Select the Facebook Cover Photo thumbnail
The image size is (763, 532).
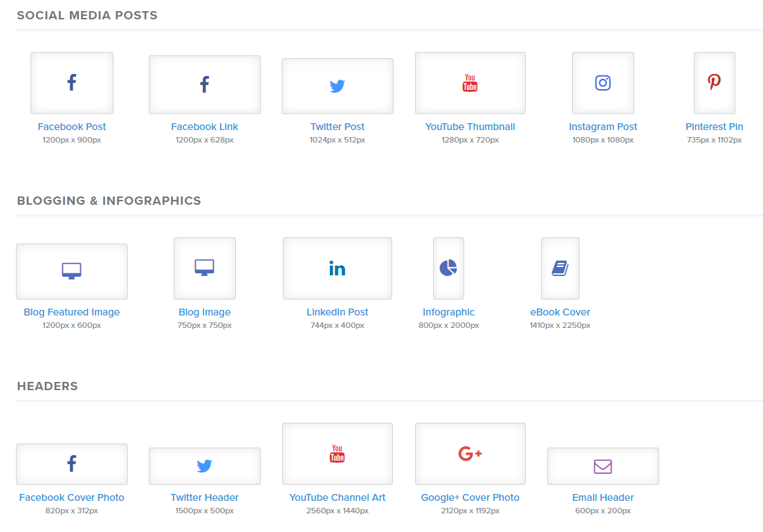point(72,464)
